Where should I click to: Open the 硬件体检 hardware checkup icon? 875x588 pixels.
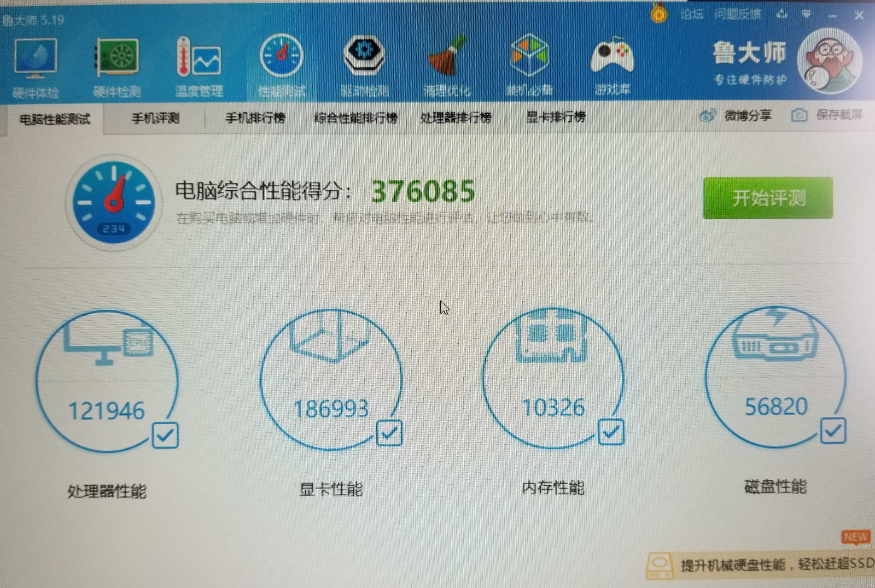pyautogui.click(x=36, y=67)
